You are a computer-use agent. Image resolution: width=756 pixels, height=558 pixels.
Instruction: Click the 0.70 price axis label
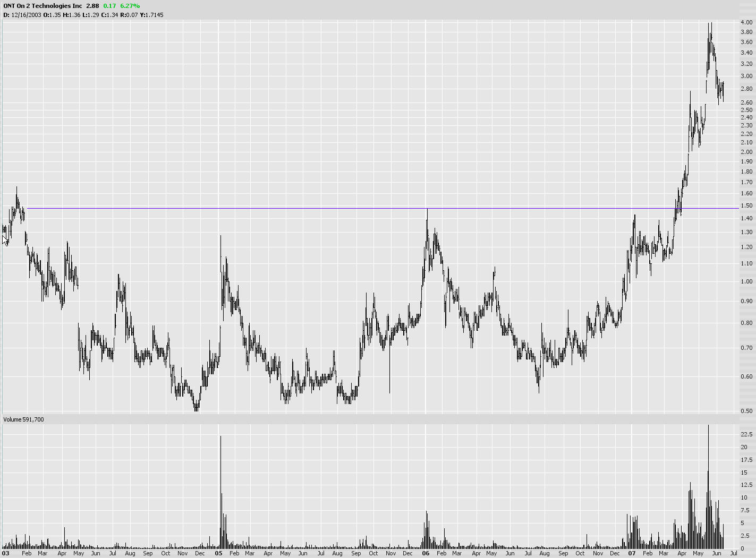click(746, 348)
